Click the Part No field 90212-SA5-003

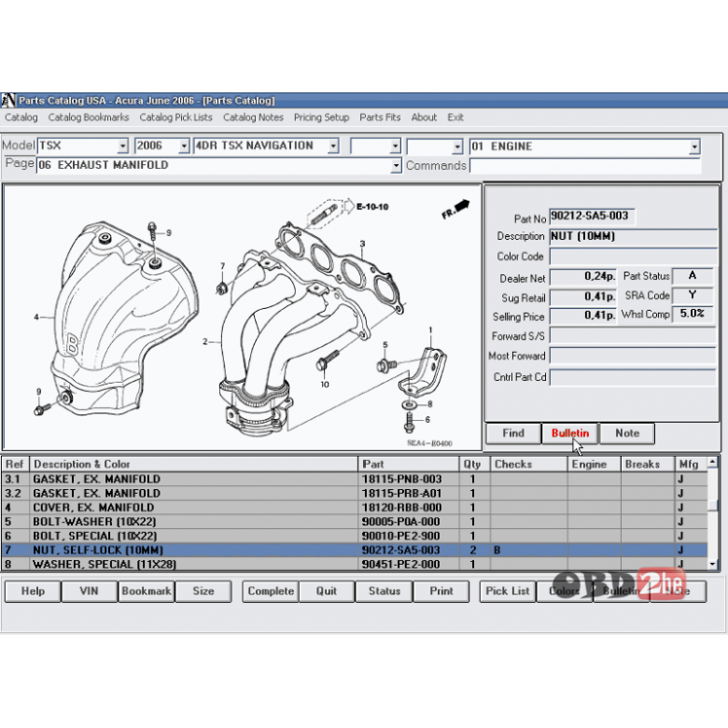(x=592, y=217)
